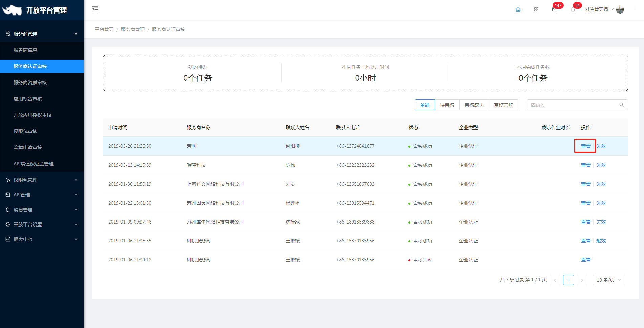
Task: Click 失效 for 苏州犀牛网络科技有限公司
Action: coord(601,222)
